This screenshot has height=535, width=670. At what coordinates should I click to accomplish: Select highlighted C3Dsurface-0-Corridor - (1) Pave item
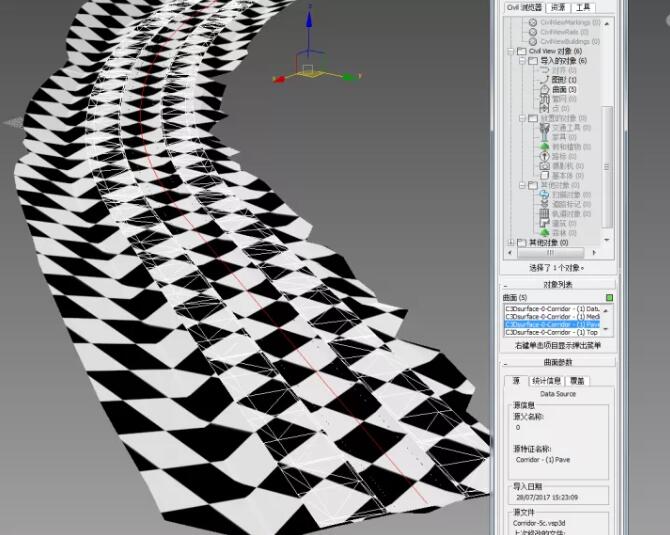[552, 324]
